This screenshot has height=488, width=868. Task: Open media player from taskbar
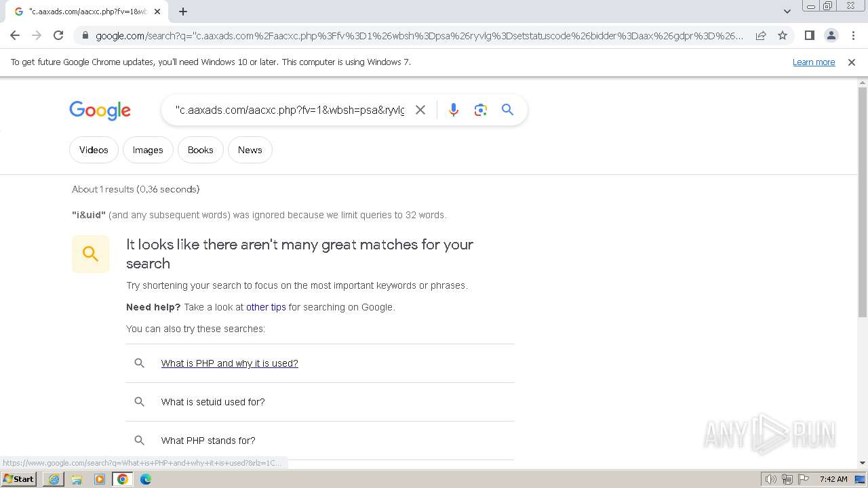pos(100,479)
